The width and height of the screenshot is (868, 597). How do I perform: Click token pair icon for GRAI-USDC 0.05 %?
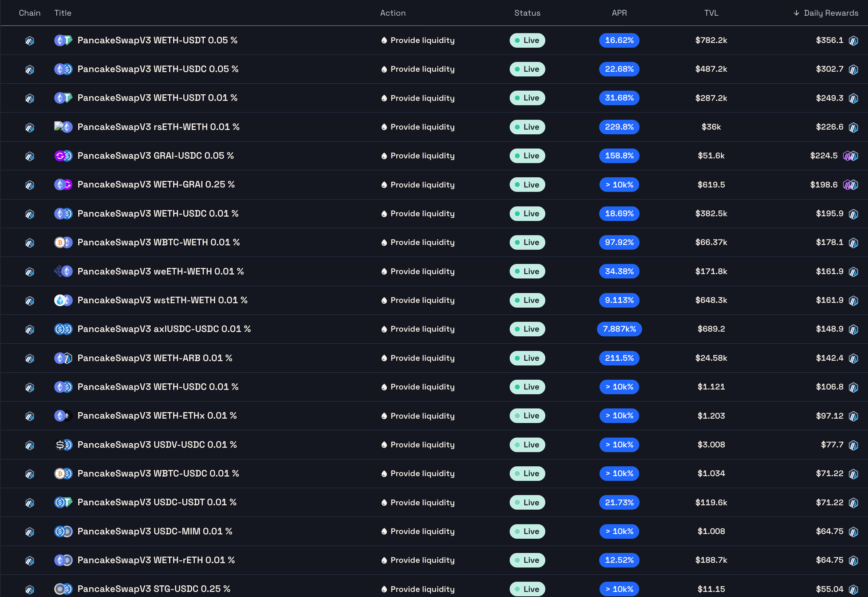point(63,155)
